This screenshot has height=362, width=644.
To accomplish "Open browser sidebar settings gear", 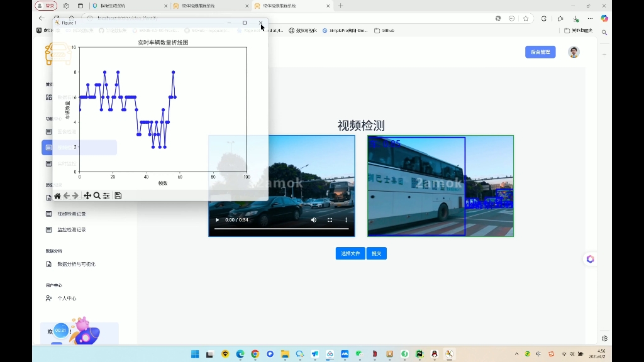I will coord(604,339).
